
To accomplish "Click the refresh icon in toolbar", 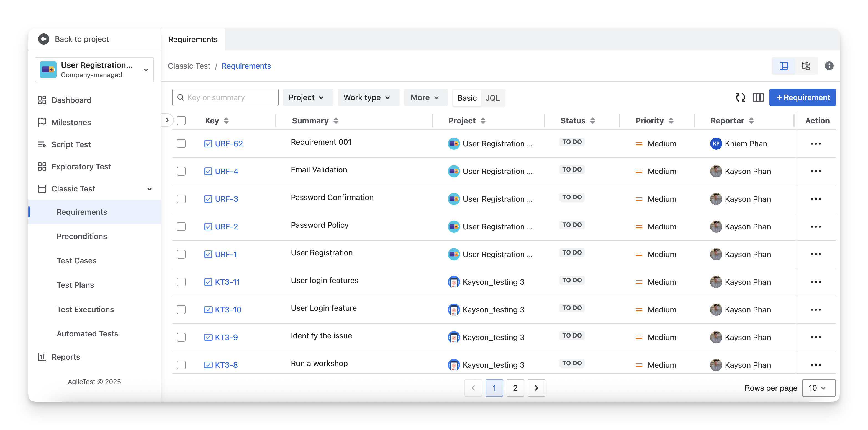I will tap(740, 98).
